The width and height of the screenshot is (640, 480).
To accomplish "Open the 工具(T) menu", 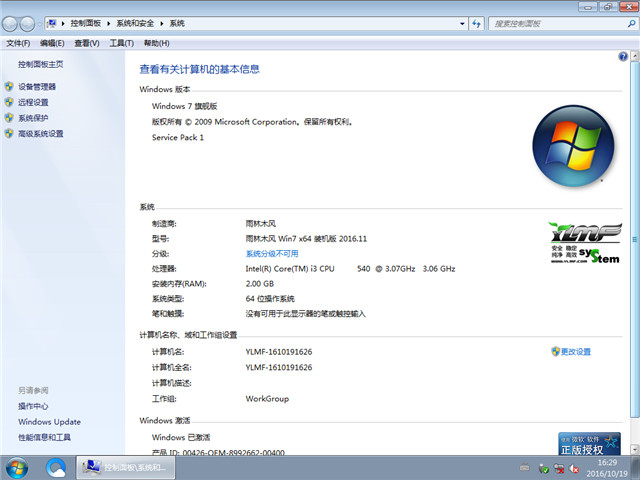I will tap(122, 43).
